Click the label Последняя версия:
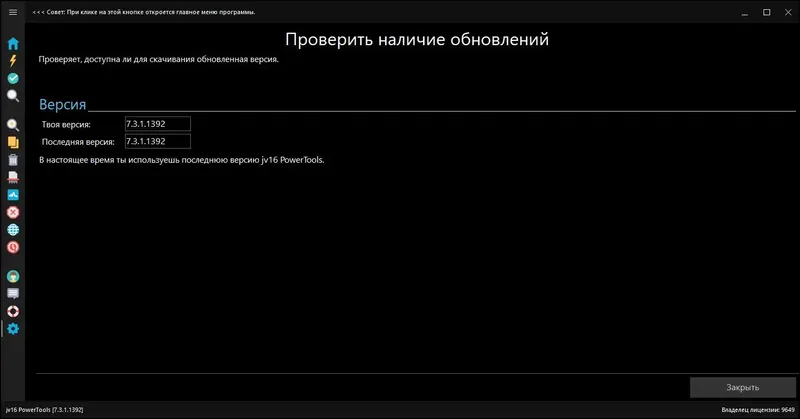The width and height of the screenshot is (800, 419). coord(78,141)
